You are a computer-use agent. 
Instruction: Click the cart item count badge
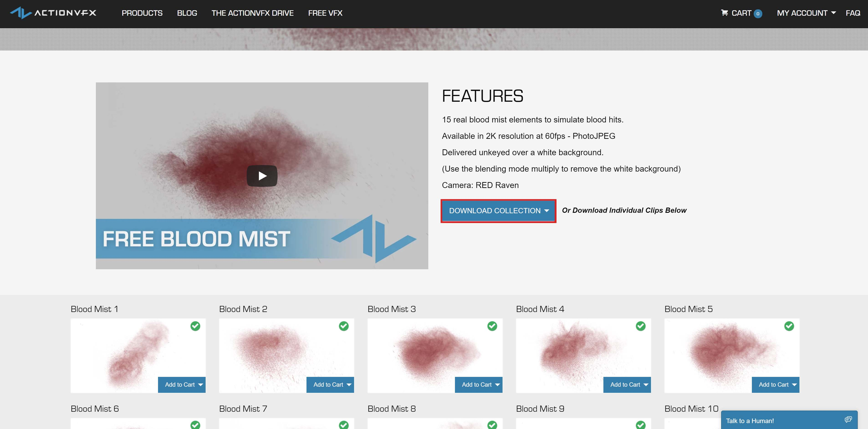[x=758, y=13]
